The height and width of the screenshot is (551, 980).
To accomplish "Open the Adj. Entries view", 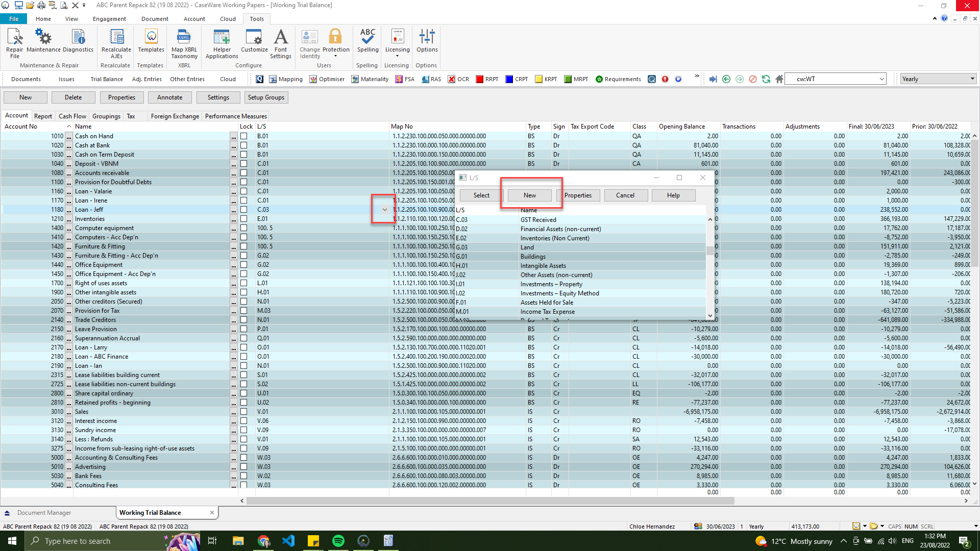I will pyautogui.click(x=147, y=79).
